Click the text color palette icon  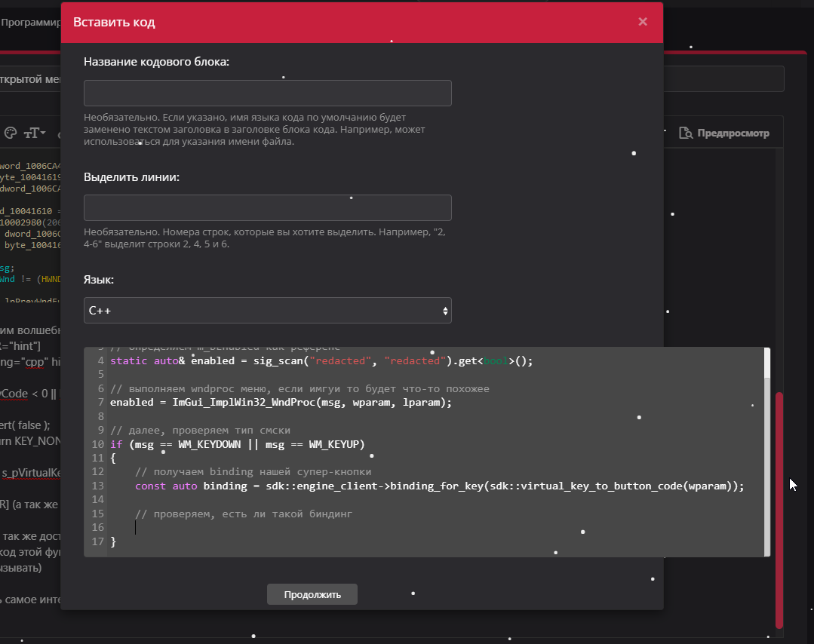point(11,133)
